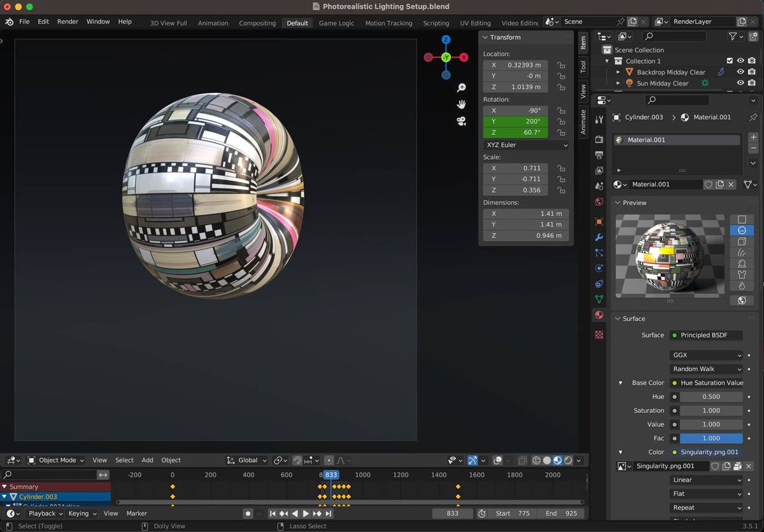The image size is (764, 532).
Task: Open the Object properties orange square tab
Action: tap(599, 221)
